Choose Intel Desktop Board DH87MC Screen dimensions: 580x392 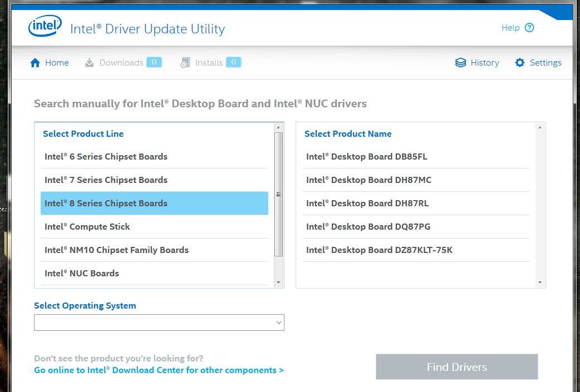(416, 180)
